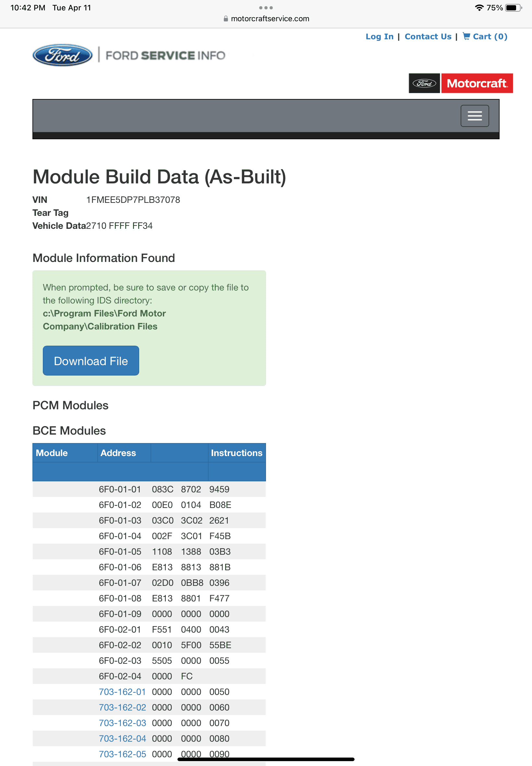Open the shopping cart icon
The image size is (532, 766).
coord(466,36)
